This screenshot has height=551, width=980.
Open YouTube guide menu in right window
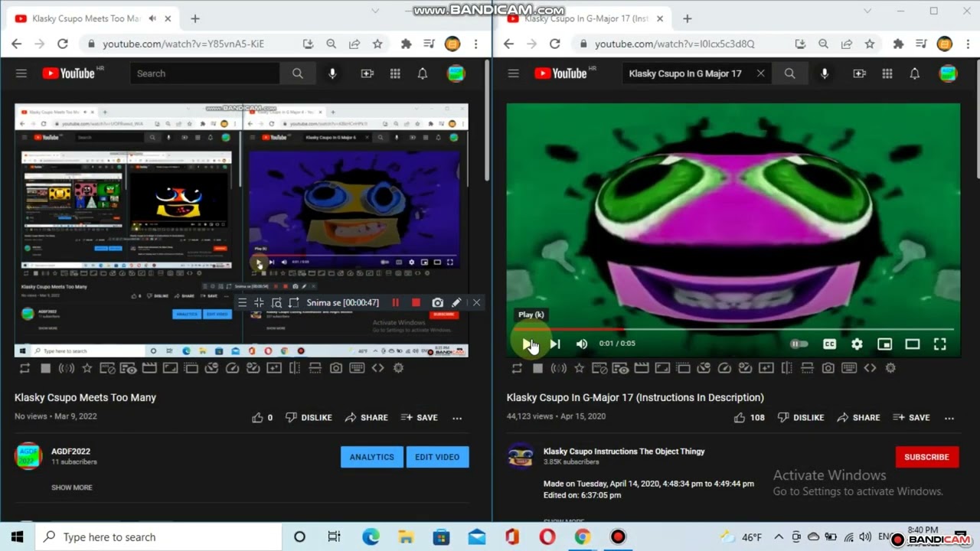[513, 73]
